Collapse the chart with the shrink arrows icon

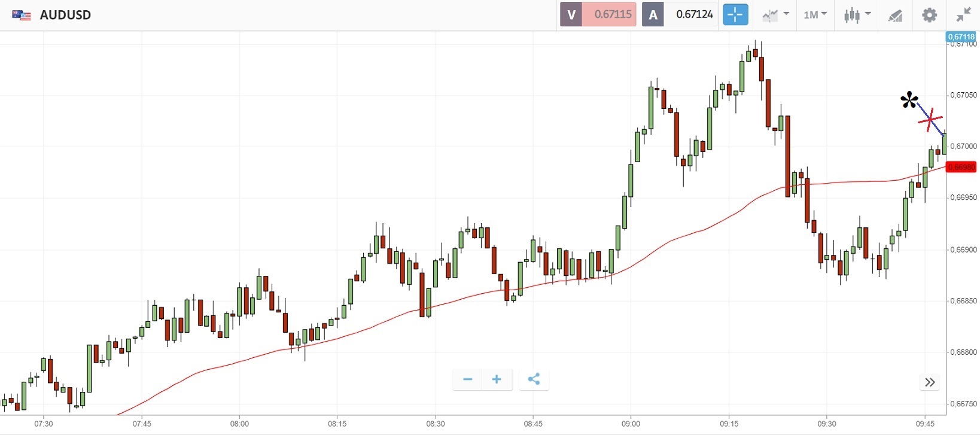[963, 14]
